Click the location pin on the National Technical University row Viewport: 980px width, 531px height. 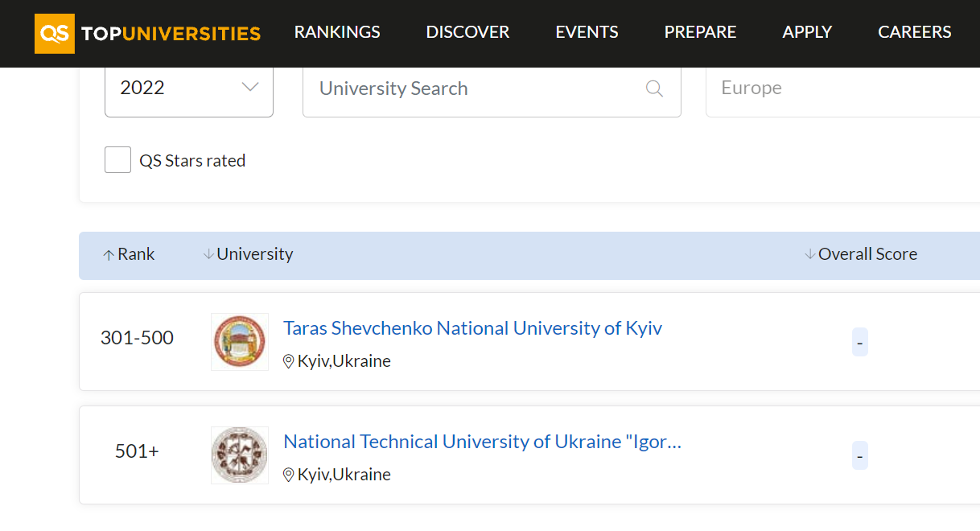[x=288, y=474]
